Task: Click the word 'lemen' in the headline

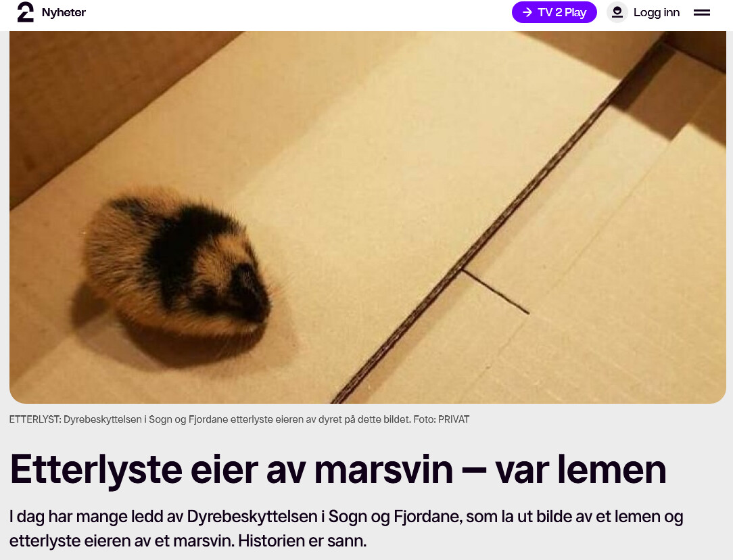Action: coord(611,469)
